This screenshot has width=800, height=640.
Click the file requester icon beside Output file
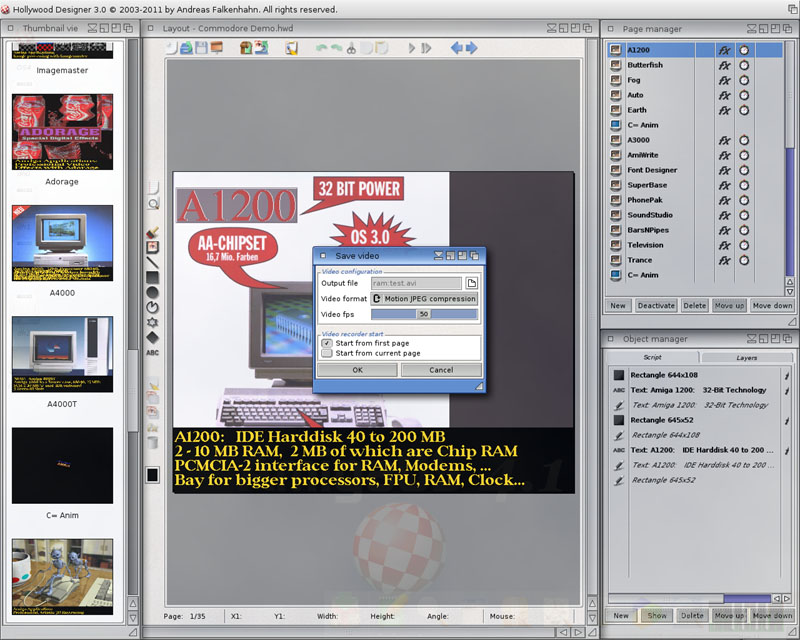click(x=471, y=283)
